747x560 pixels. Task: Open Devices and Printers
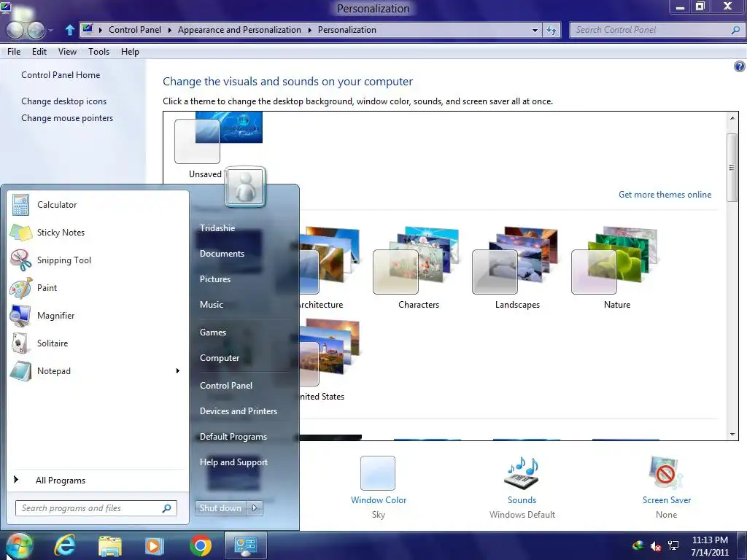click(x=239, y=411)
